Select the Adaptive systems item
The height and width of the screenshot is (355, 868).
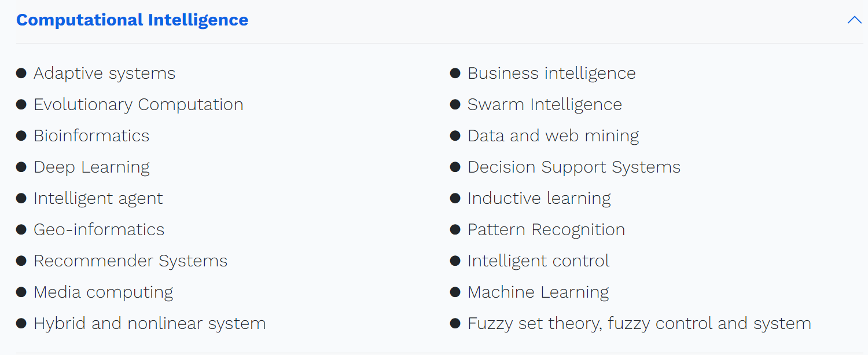[x=104, y=74]
